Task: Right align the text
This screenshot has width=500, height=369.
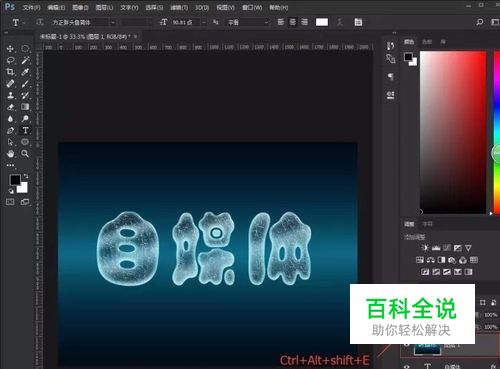Action: click(x=304, y=22)
